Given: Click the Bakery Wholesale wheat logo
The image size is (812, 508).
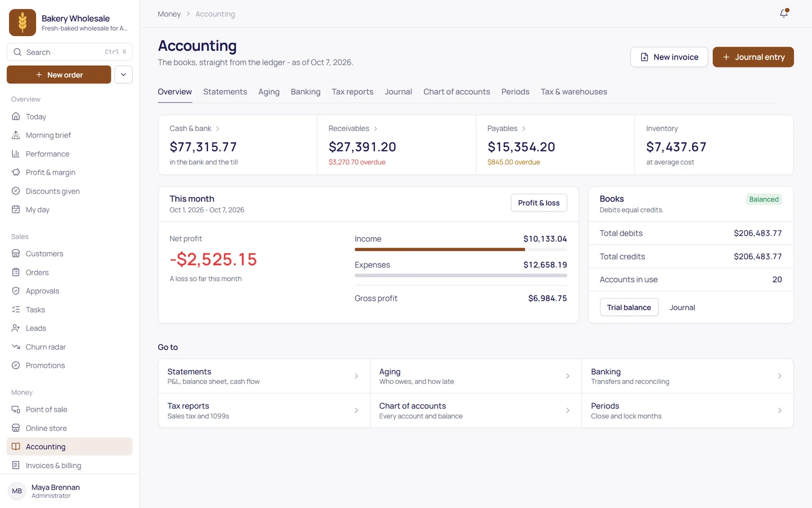Looking at the screenshot, I should [22, 22].
